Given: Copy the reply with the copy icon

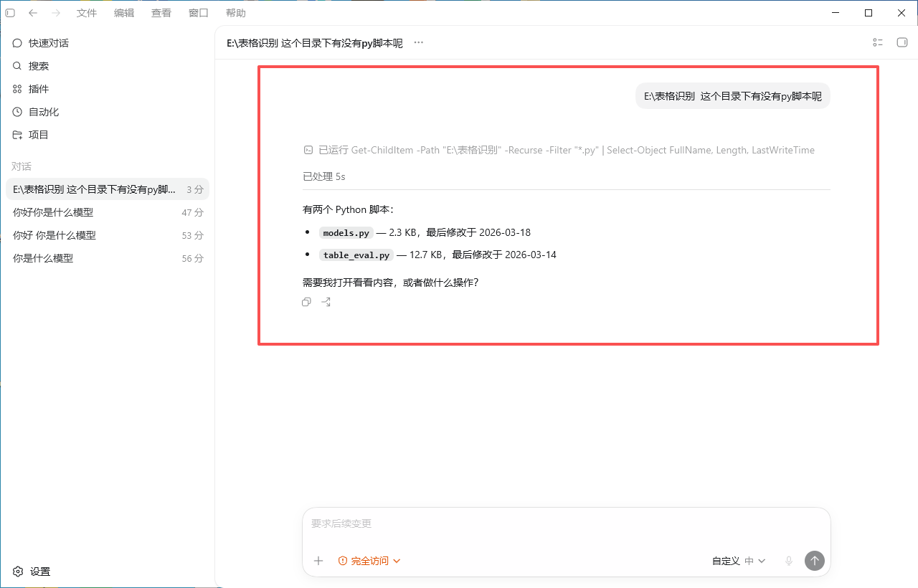Looking at the screenshot, I should (x=307, y=302).
